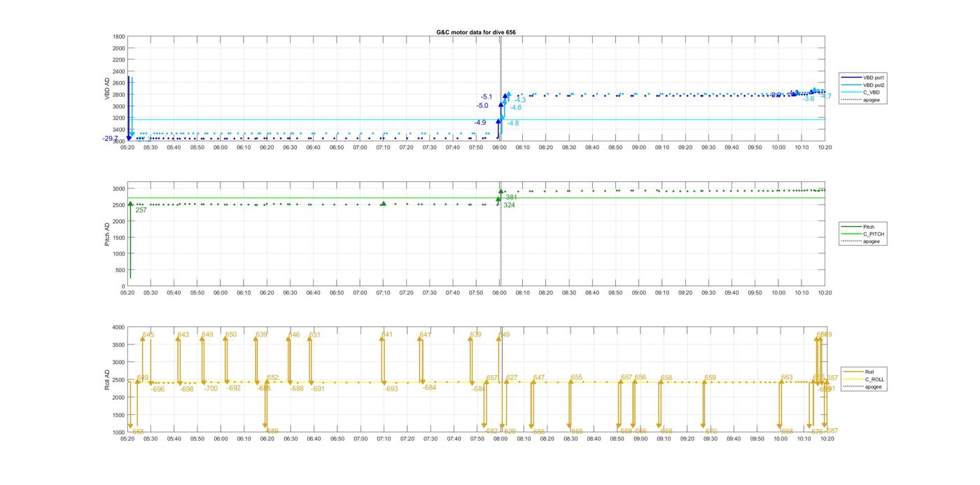Click the '1000' tick on Roll axis
The image size is (980, 485).
click(118, 432)
